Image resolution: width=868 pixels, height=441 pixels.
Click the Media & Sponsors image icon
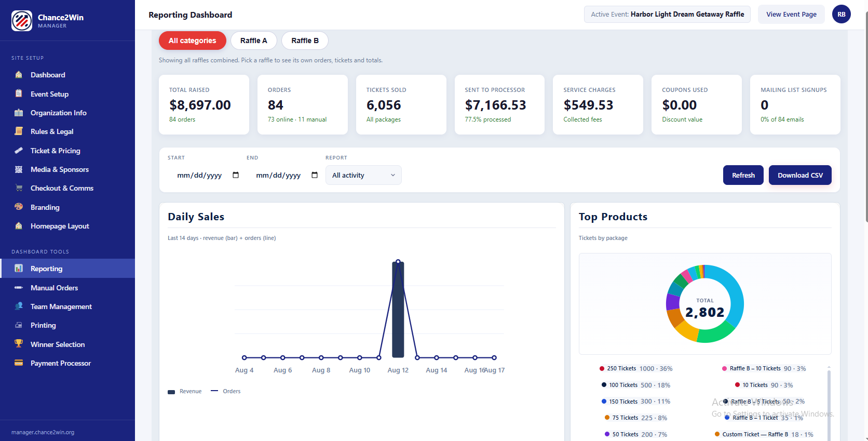(19, 169)
